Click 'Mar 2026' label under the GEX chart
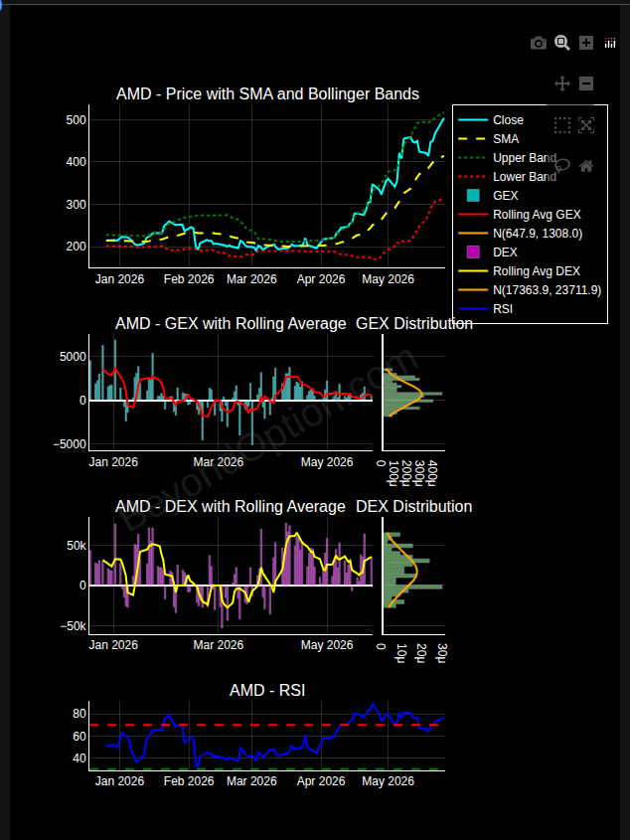The width and height of the screenshot is (630, 840). [218, 462]
